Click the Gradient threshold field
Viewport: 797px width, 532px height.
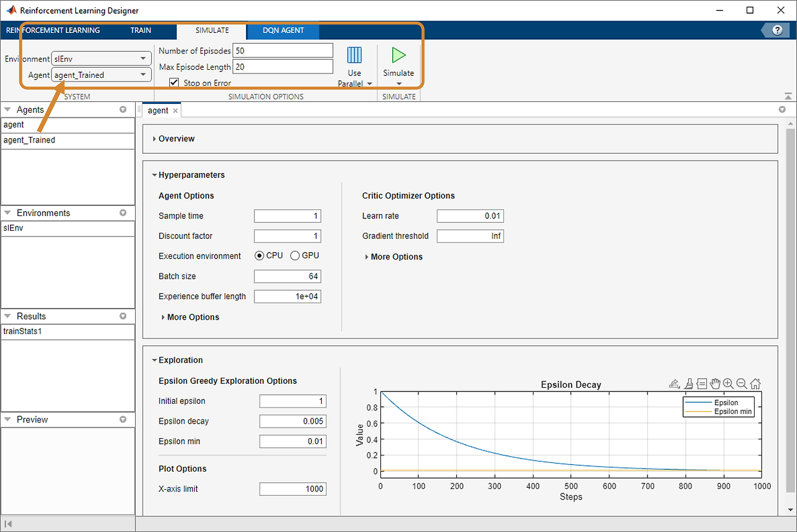click(470, 236)
